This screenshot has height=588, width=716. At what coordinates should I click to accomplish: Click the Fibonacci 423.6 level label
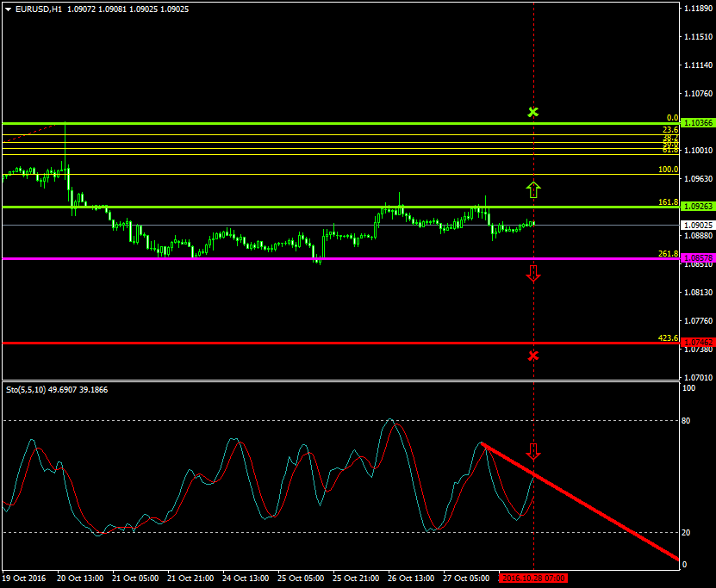pos(668,338)
